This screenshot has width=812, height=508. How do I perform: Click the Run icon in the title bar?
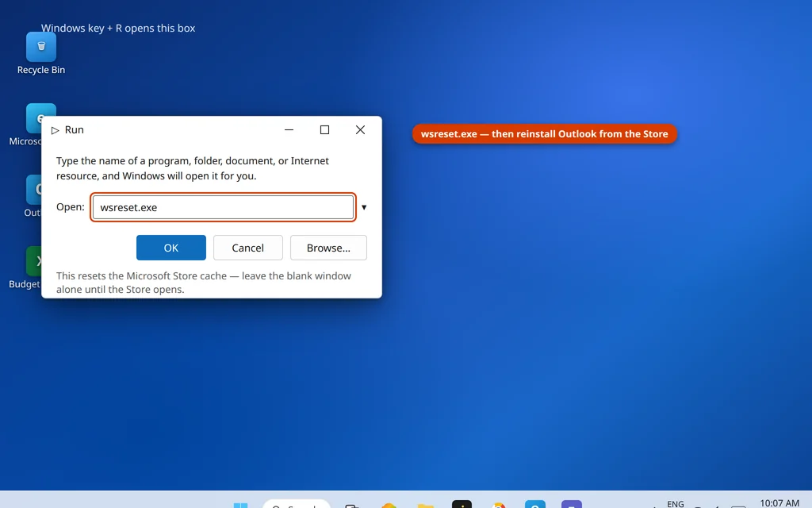click(56, 130)
